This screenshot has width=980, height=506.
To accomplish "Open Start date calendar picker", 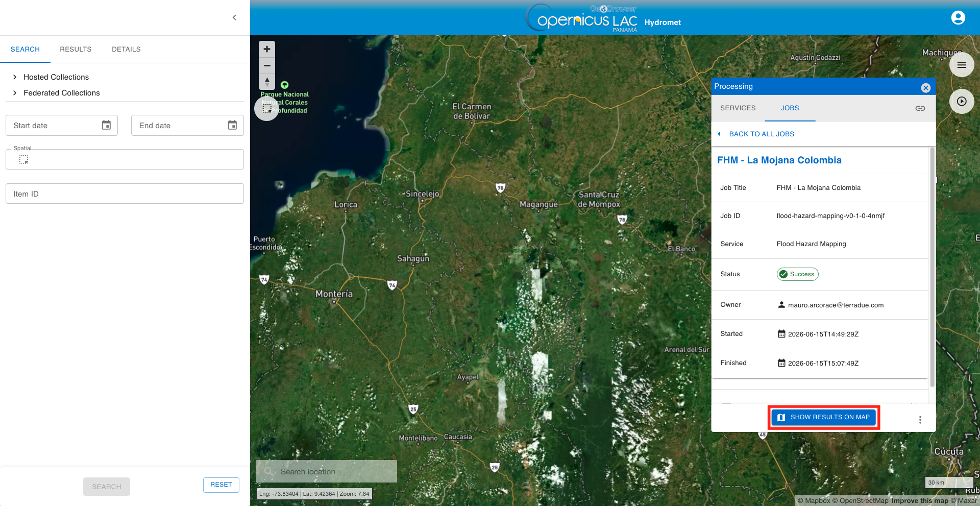I will coord(106,126).
